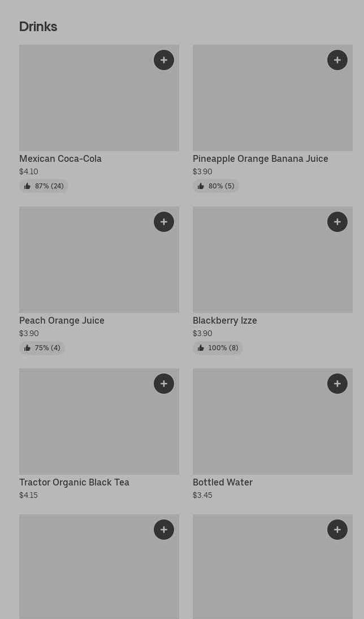Click the Drinks section heading

coord(38,27)
